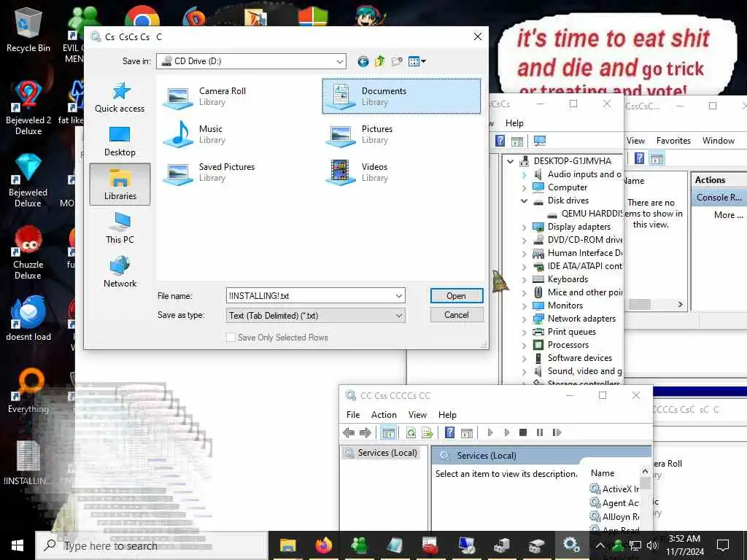Select Network in the save dialog sidebar
The image size is (747, 560).
coord(120,272)
